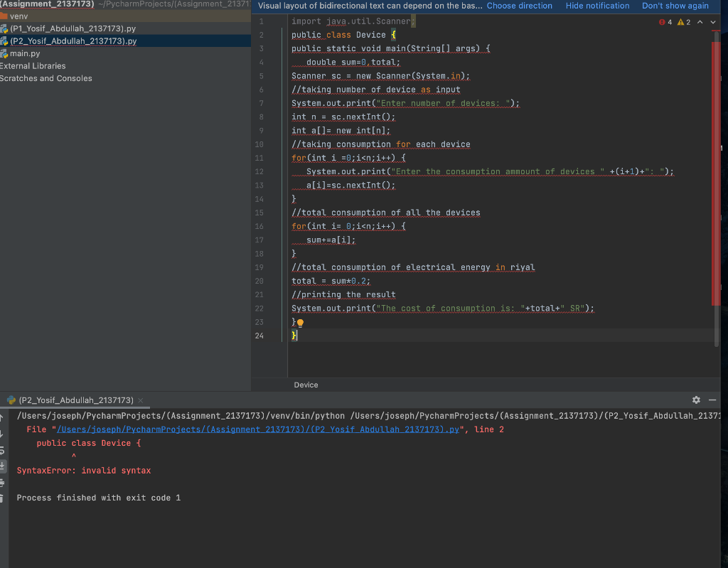The width and height of the screenshot is (728, 568).
Task: Click the down stack trace arrow
Action: 2,434
